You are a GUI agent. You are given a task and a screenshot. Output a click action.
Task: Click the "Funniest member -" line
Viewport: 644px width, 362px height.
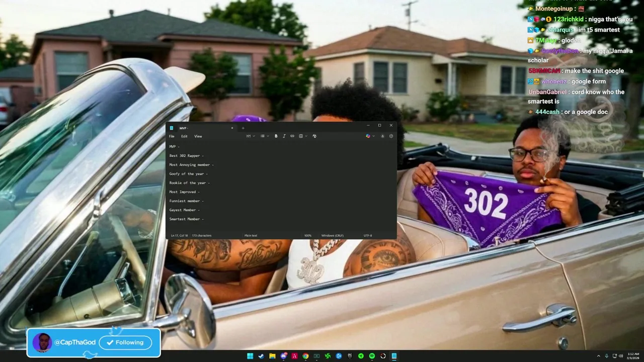186,201
